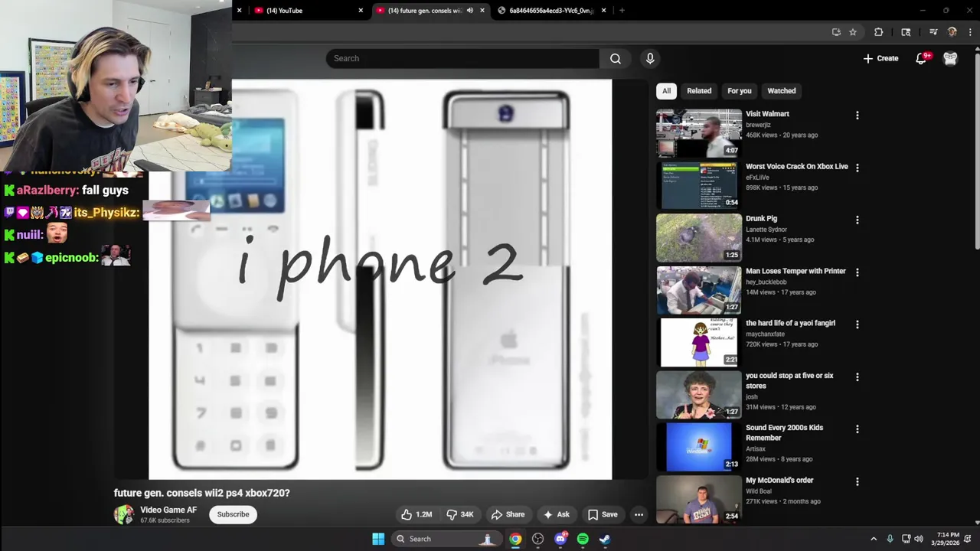Open options menu for Drunk Pig video

pyautogui.click(x=857, y=220)
